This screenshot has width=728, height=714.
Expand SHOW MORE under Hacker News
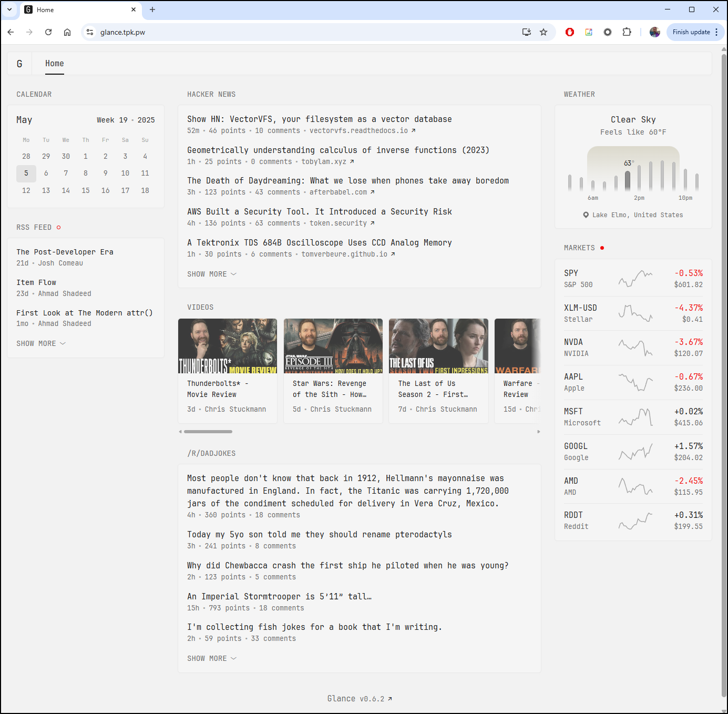click(212, 274)
